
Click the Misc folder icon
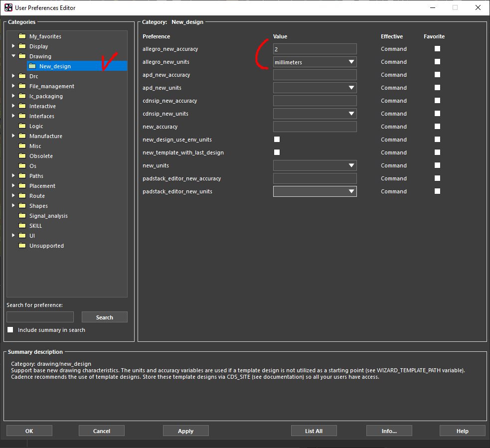tap(22, 146)
